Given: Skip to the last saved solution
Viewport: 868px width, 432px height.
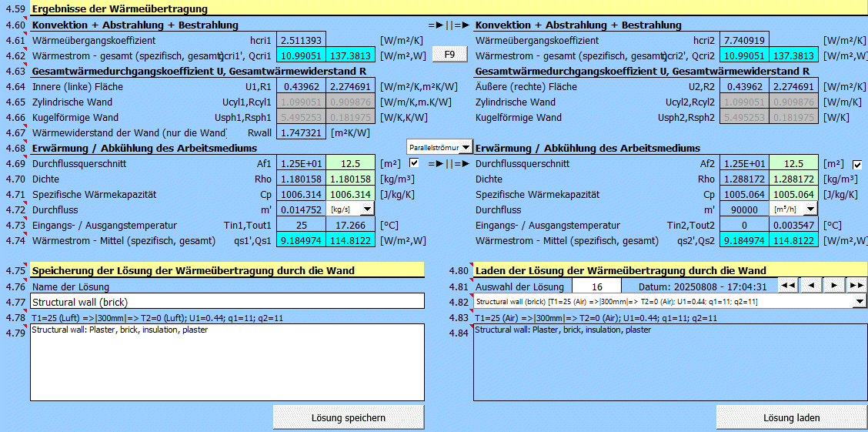Looking at the screenshot, I should click(x=856, y=286).
